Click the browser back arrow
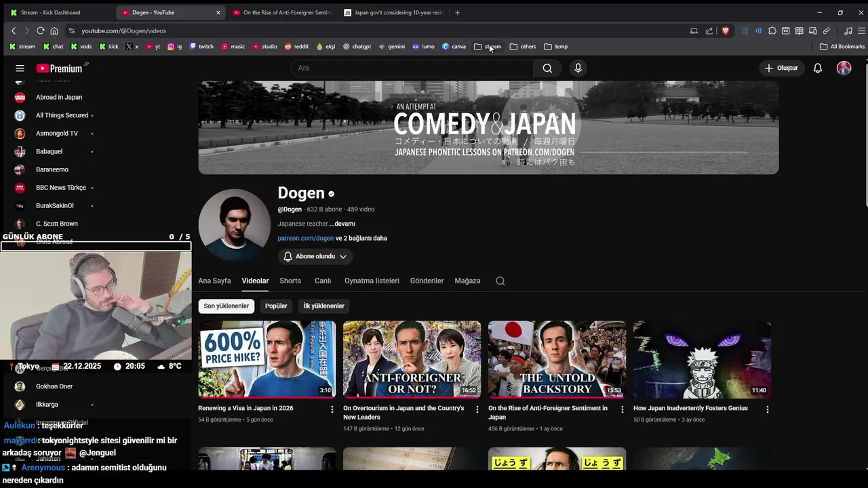The width and height of the screenshot is (868, 488). click(14, 30)
